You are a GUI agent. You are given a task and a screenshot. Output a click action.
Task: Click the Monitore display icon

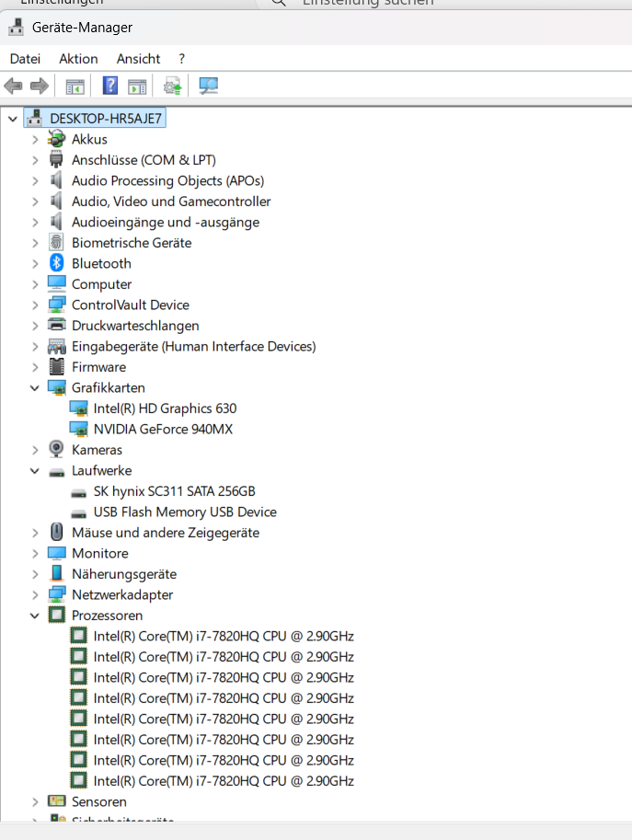[x=56, y=553]
